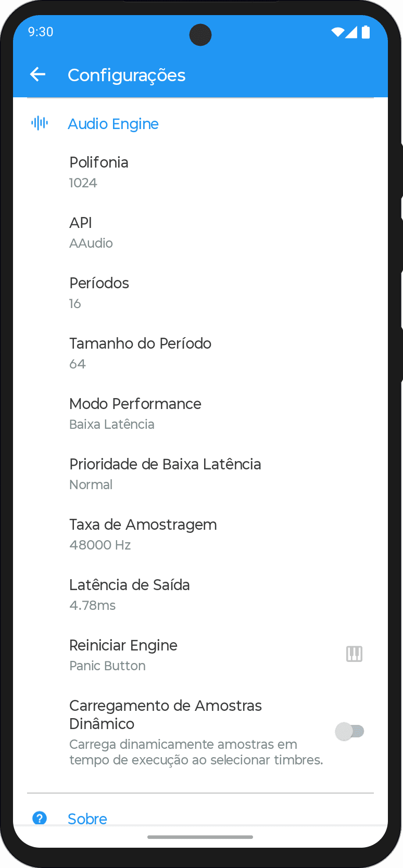Tap the piano keys panic icon
Viewport: 403px width, 868px height.
point(354,654)
